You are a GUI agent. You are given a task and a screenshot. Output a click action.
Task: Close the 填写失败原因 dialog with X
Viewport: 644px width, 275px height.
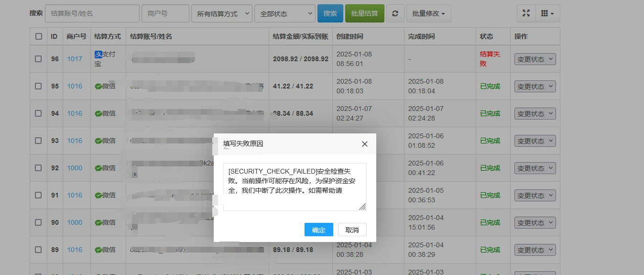364,144
